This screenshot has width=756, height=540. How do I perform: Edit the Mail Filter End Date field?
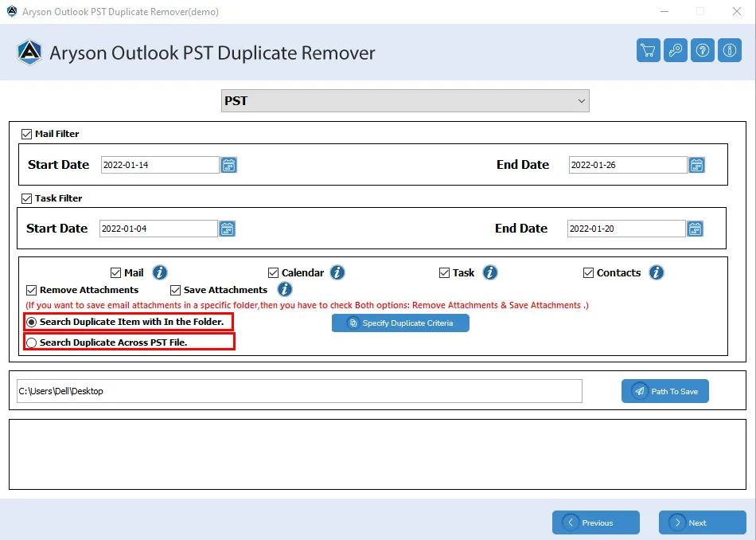point(628,165)
